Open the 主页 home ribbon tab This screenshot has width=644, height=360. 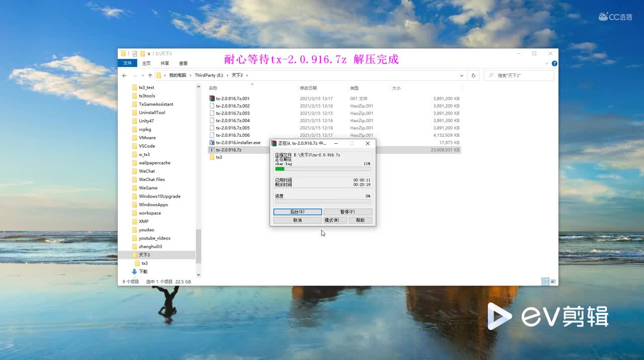coord(146,63)
